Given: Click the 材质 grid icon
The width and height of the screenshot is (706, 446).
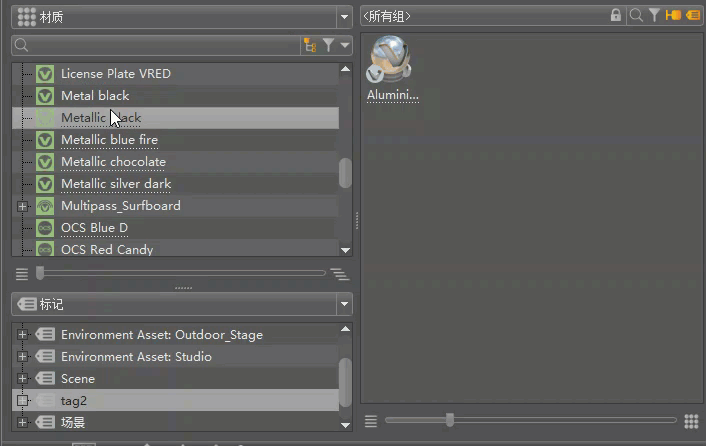Looking at the screenshot, I should (27, 17).
